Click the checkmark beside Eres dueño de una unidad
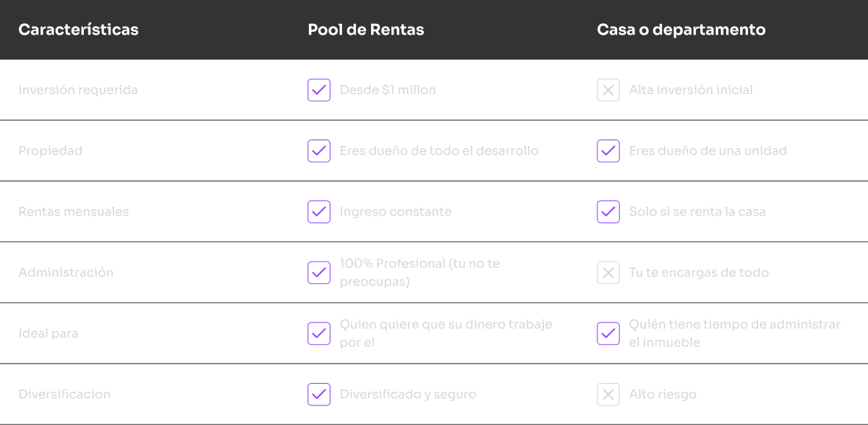The width and height of the screenshot is (868, 425). [x=608, y=151]
